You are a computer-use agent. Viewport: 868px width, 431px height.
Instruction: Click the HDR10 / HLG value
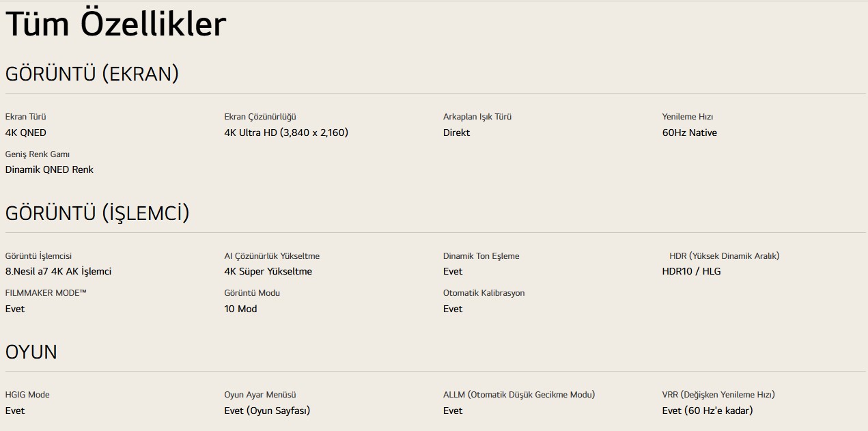[x=691, y=271]
